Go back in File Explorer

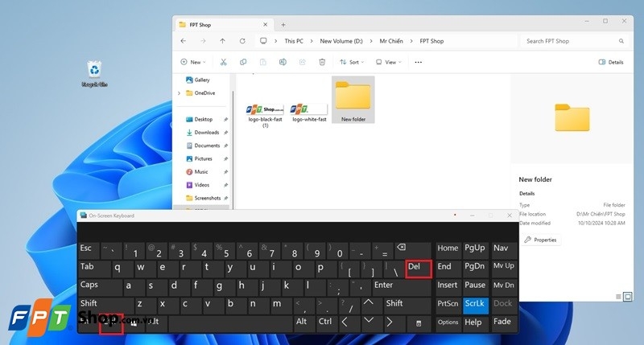[x=184, y=41]
